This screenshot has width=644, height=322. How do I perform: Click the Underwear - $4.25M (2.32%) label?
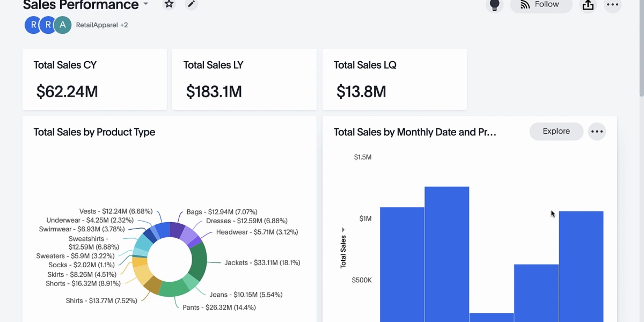click(90, 220)
